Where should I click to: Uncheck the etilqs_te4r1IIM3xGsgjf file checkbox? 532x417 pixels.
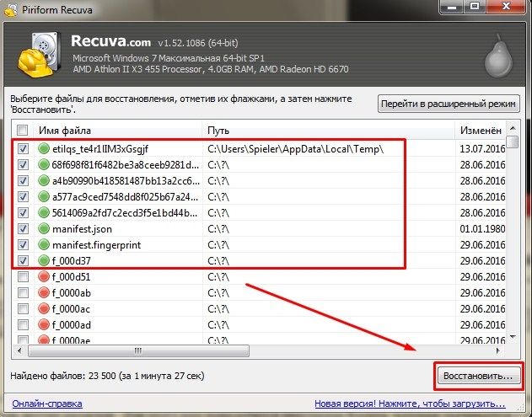[23, 148]
